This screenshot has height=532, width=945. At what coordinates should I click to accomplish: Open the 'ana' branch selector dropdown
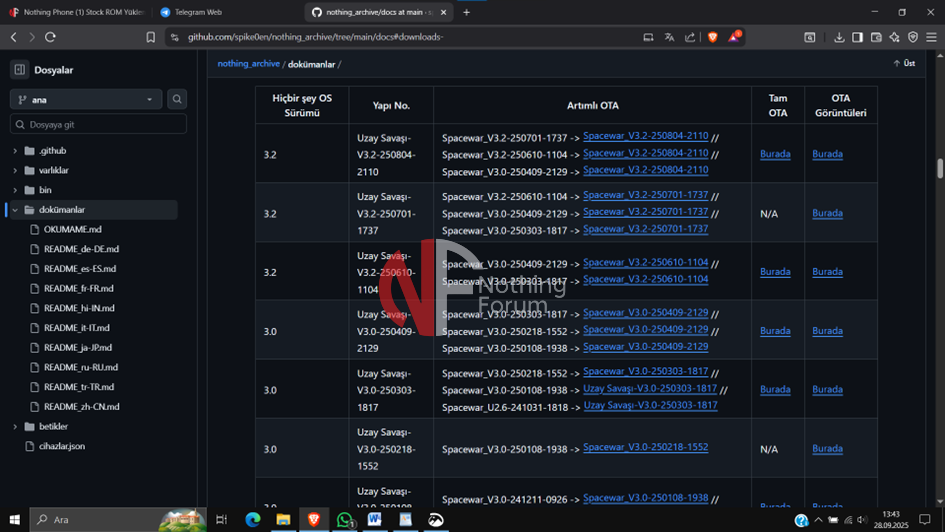pos(86,99)
